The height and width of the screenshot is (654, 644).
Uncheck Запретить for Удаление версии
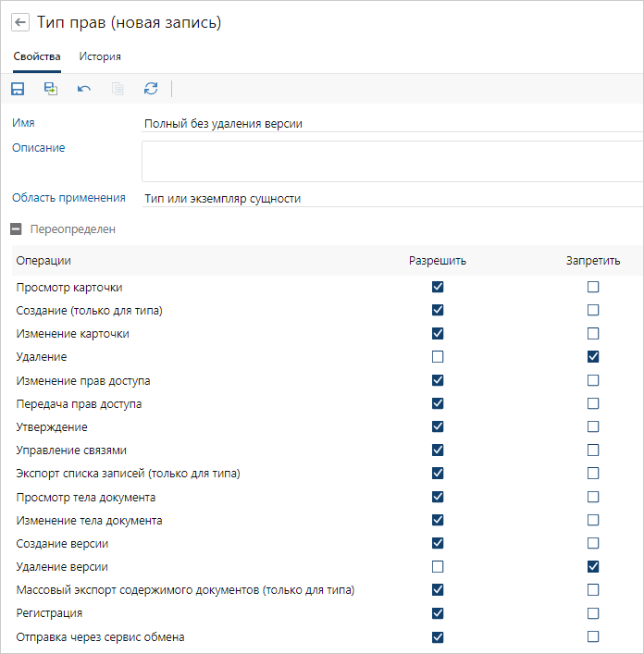[593, 566]
